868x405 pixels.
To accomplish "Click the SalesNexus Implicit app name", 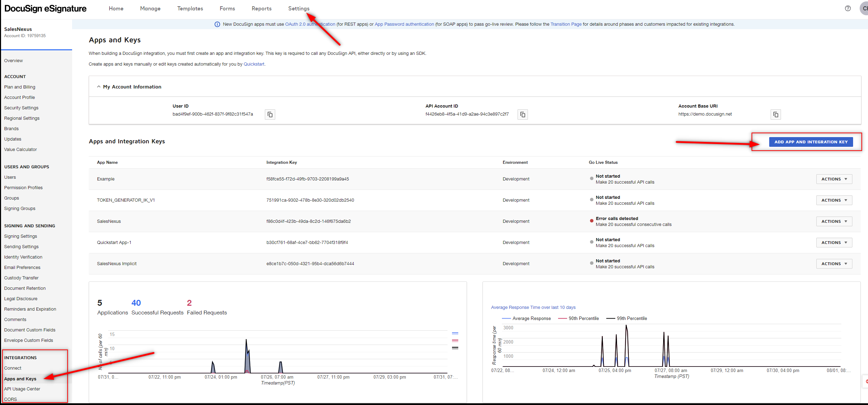I will pos(117,264).
